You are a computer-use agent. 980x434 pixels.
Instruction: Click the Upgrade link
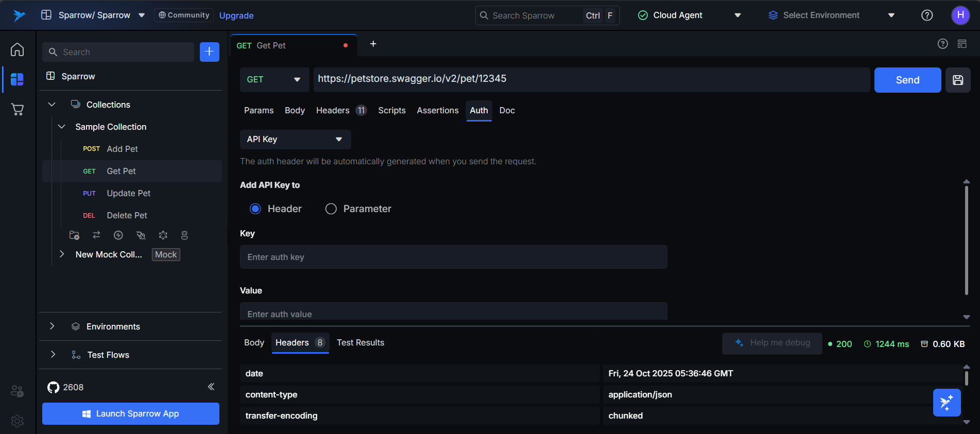pos(236,15)
